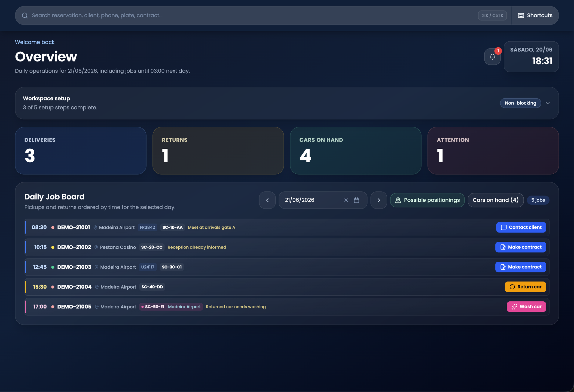Viewport: 574px width, 392px height.
Task: Select the Non-blocking badge
Action: pyautogui.click(x=520, y=103)
